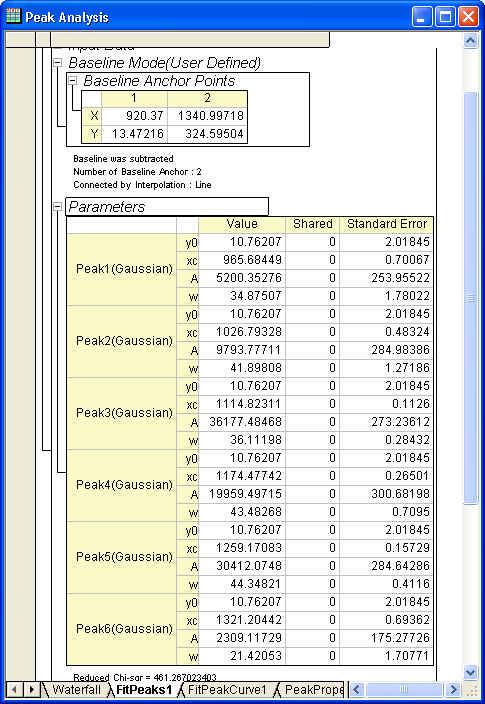Image resolution: width=485 pixels, height=704 pixels.
Task: Click Peak4 xc value 1174.47742
Action: pos(242,475)
